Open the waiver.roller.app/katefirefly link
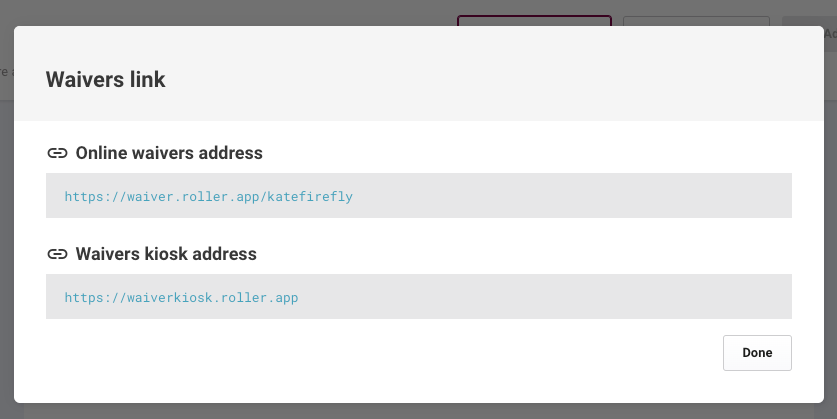 click(x=208, y=196)
